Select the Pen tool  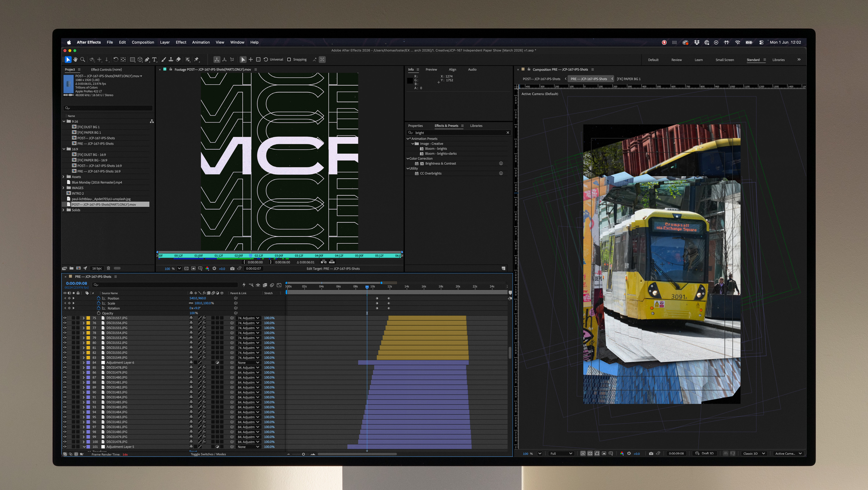click(x=147, y=60)
